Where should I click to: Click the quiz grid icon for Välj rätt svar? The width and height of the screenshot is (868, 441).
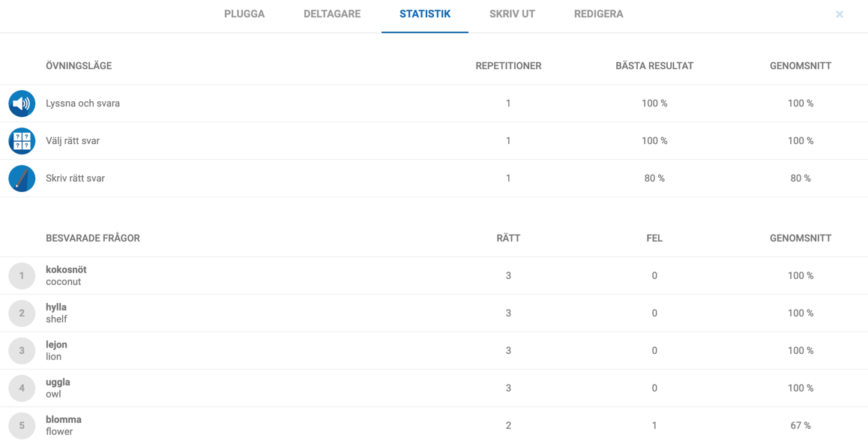click(22, 141)
